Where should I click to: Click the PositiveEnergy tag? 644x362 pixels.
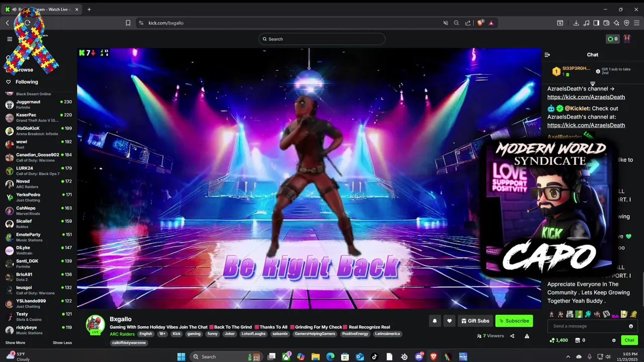[x=355, y=334]
